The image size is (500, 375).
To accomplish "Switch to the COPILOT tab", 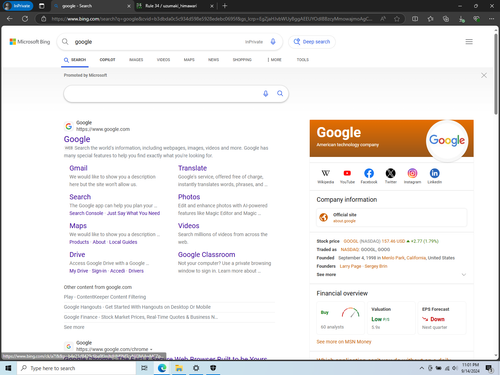I will click(107, 60).
